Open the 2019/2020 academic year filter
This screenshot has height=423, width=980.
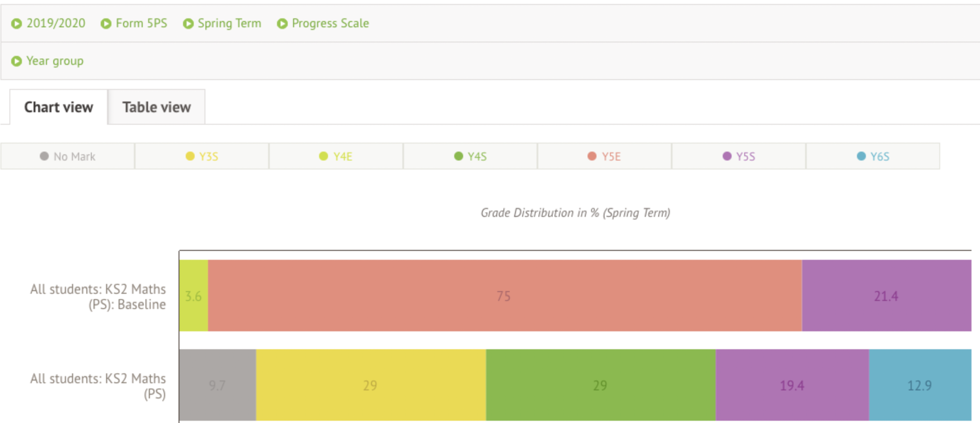[x=55, y=23]
